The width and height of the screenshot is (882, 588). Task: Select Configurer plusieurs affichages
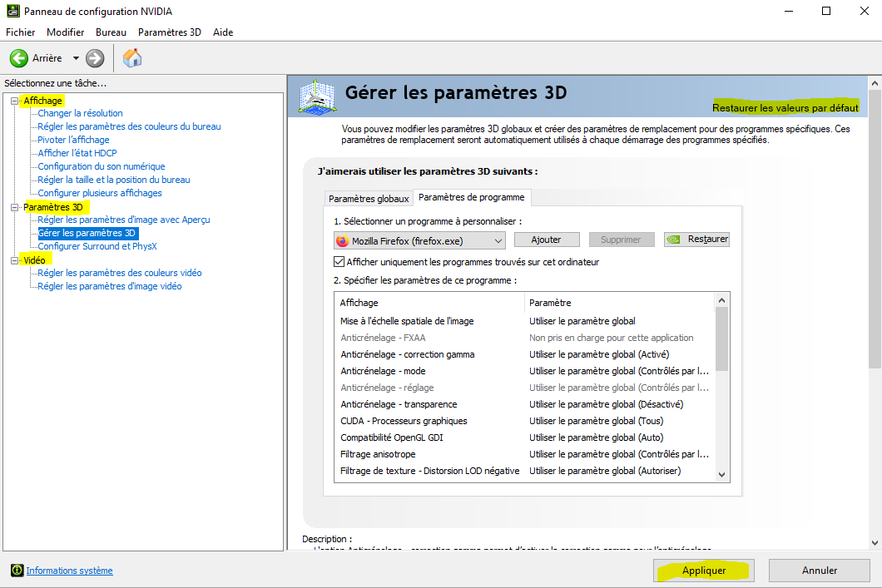click(x=100, y=193)
